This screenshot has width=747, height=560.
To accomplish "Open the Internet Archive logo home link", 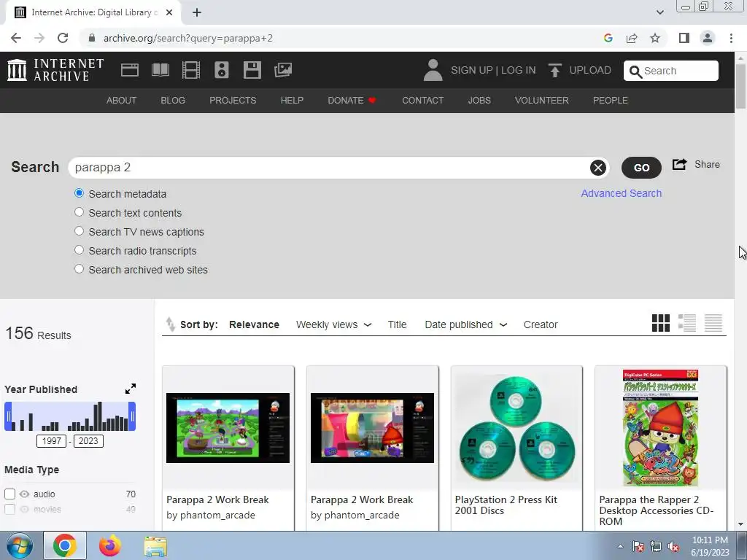I will (x=55, y=70).
